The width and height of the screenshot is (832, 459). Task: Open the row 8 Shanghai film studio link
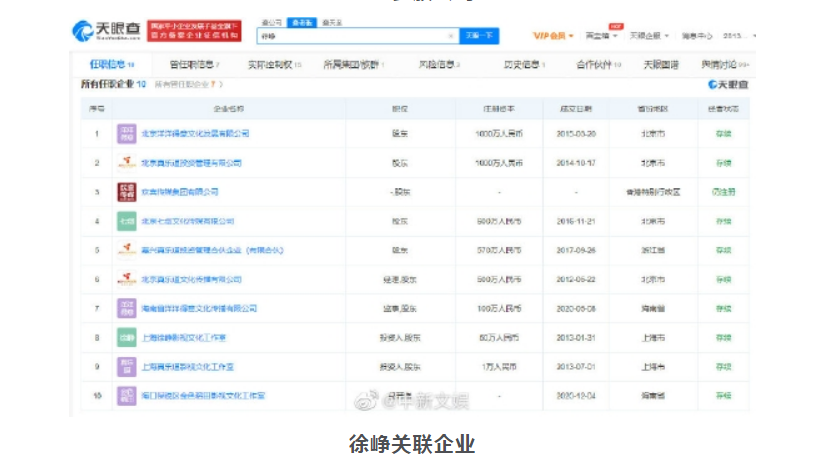(x=184, y=337)
